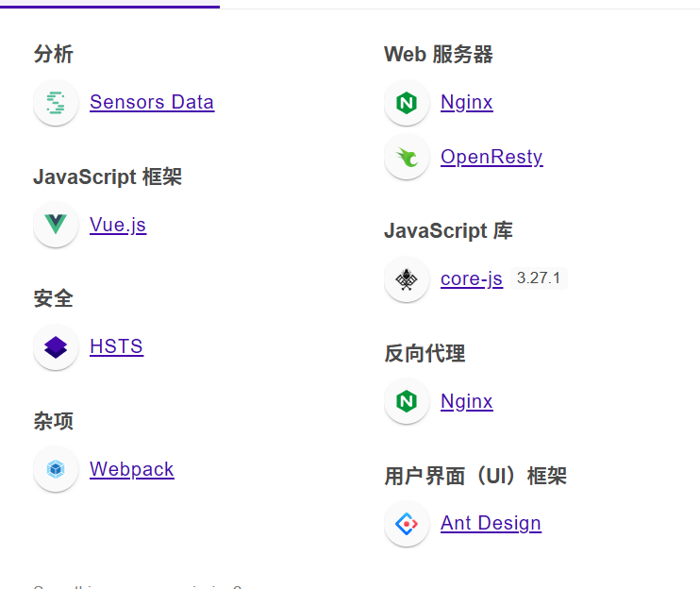The height and width of the screenshot is (589, 700).
Task: Open the Ant Design link
Action: (491, 523)
